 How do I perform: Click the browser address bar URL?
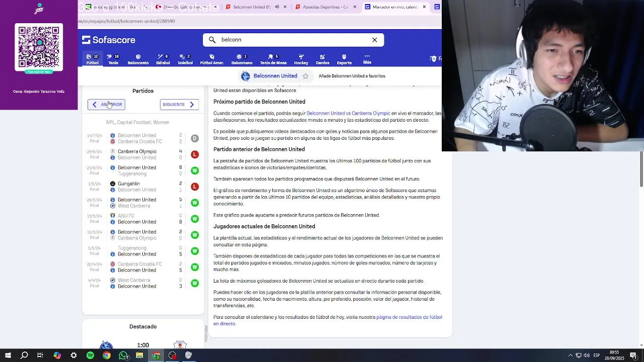point(126,21)
